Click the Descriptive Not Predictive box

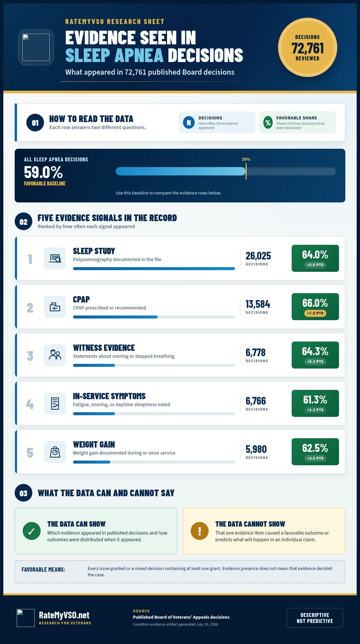(x=315, y=618)
